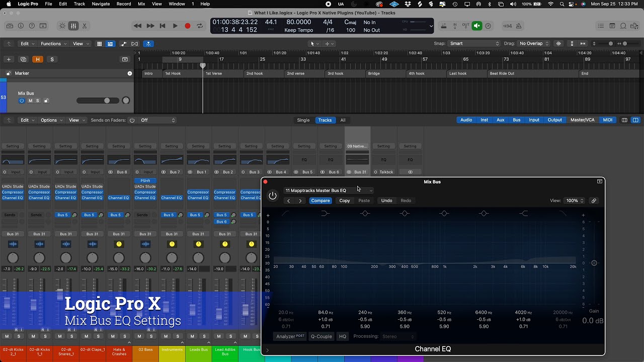Open the Navigate menu
644x362 pixels.
101,4
